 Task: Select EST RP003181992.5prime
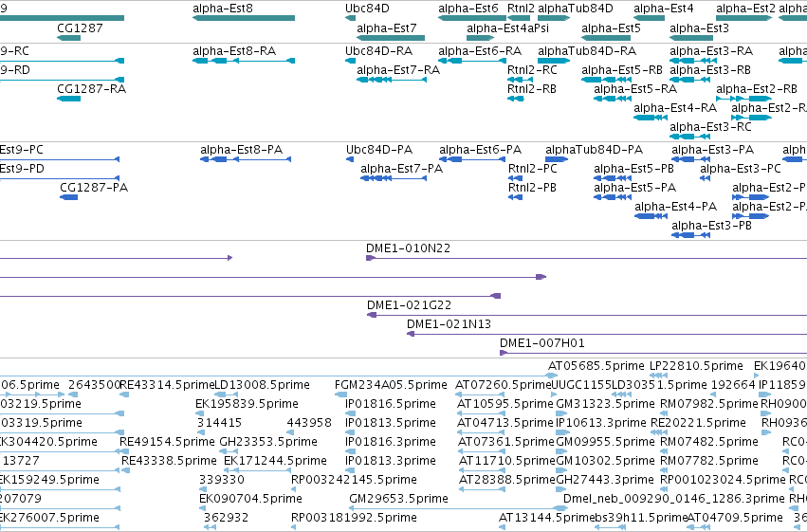click(354, 518)
